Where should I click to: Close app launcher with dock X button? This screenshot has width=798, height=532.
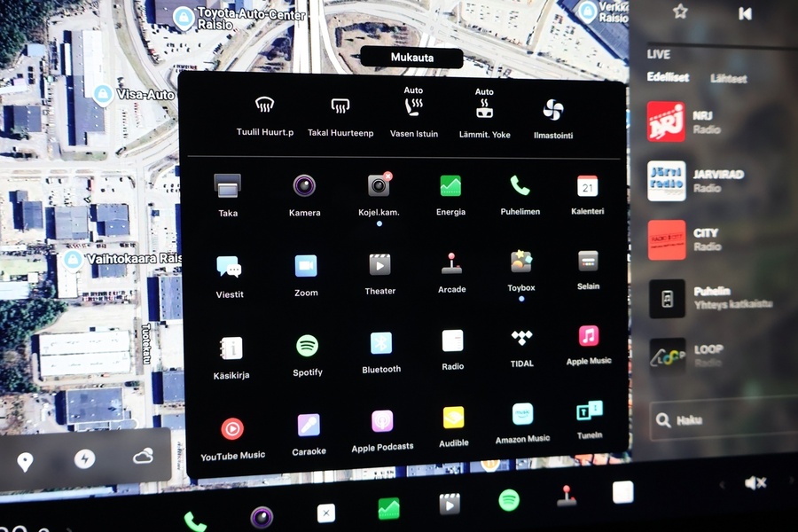325,513
